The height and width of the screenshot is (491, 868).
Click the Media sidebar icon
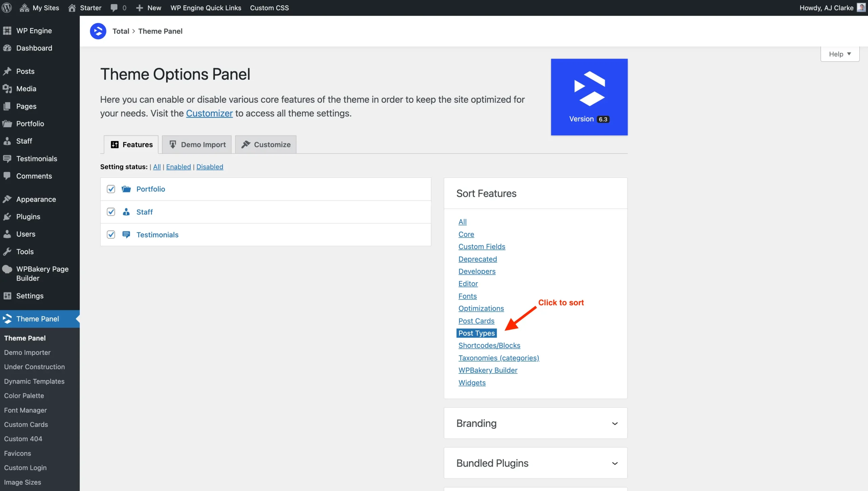tap(7, 89)
